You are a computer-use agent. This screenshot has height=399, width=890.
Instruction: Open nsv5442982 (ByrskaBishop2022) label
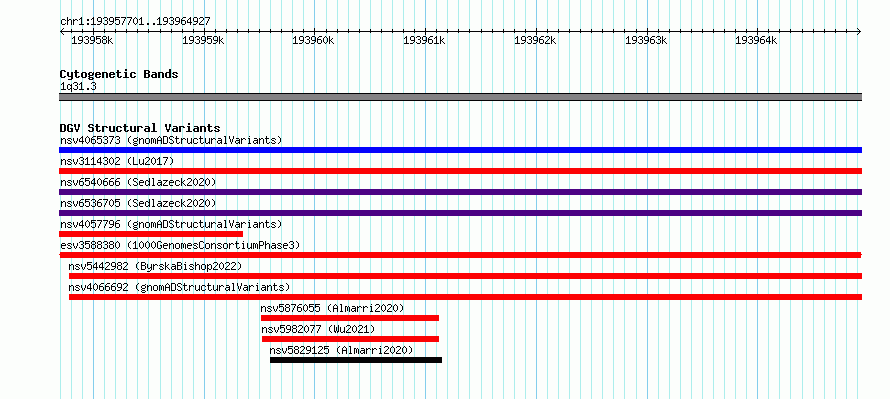coord(155,266)
